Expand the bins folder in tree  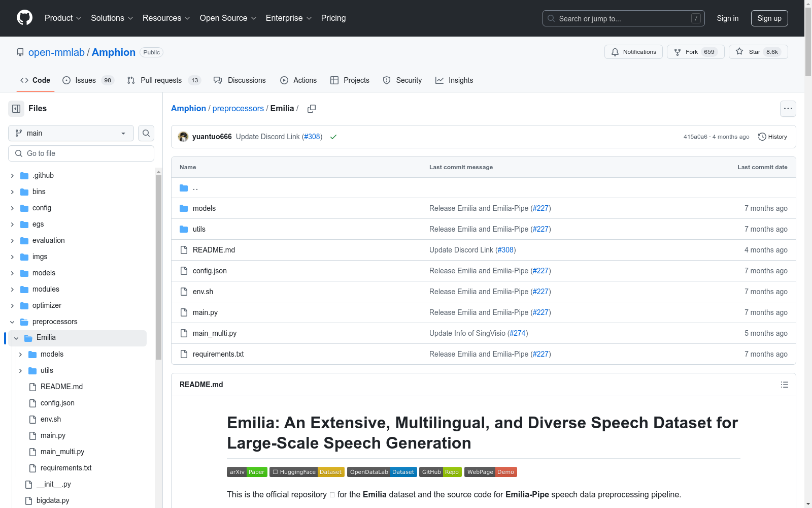click(x=12, y=192)
